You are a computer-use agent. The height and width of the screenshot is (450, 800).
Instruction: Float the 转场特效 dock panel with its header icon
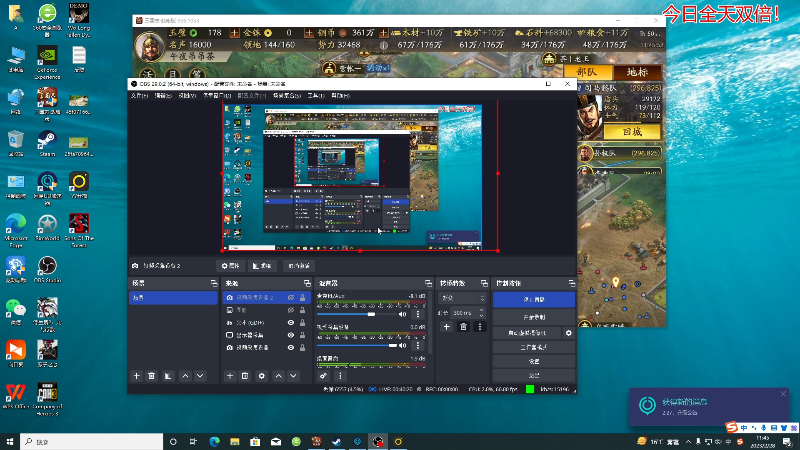(x=484, y=283)
